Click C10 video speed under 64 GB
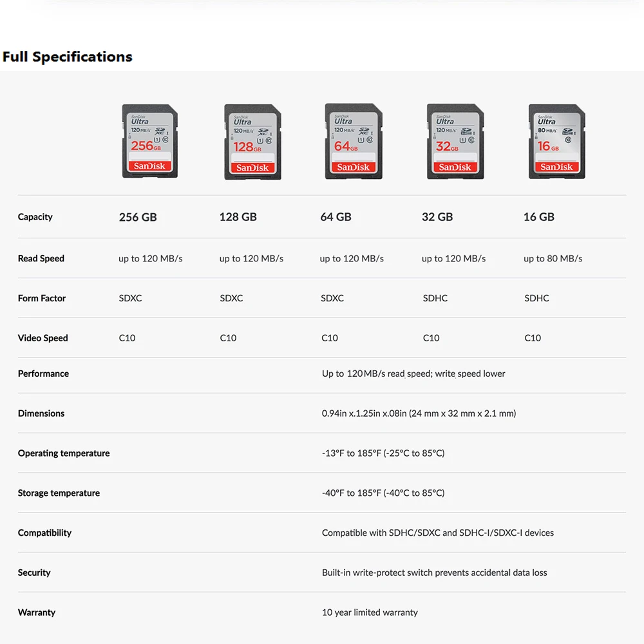 pos(329,338)
